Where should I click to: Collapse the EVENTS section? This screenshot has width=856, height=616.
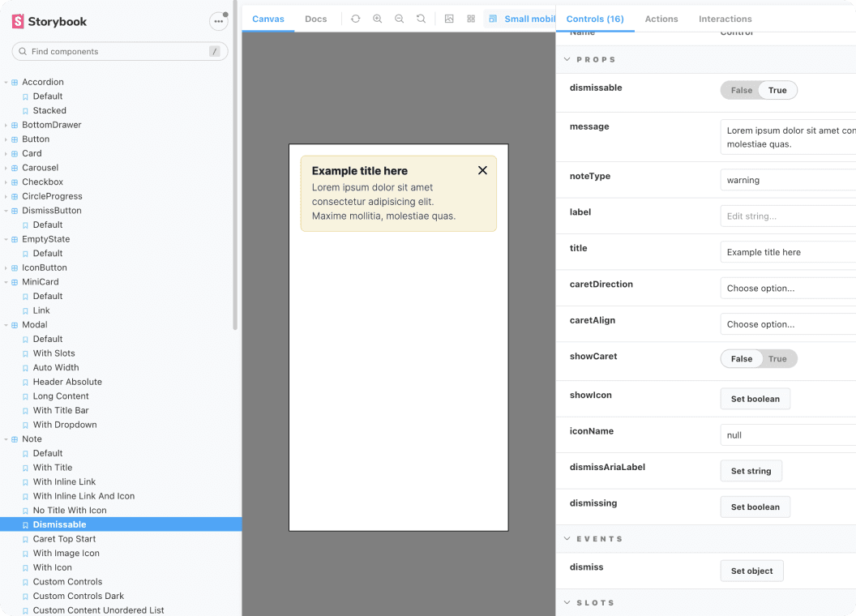tap(567, 538)
